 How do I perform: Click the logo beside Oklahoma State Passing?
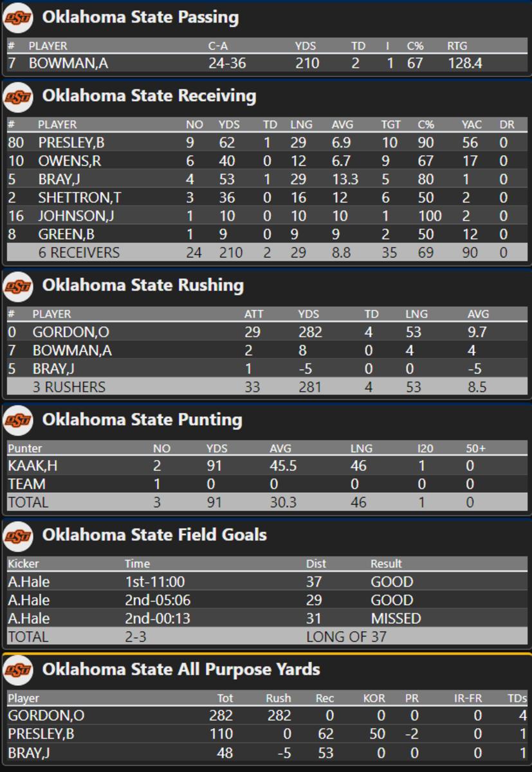pos(18,18)
